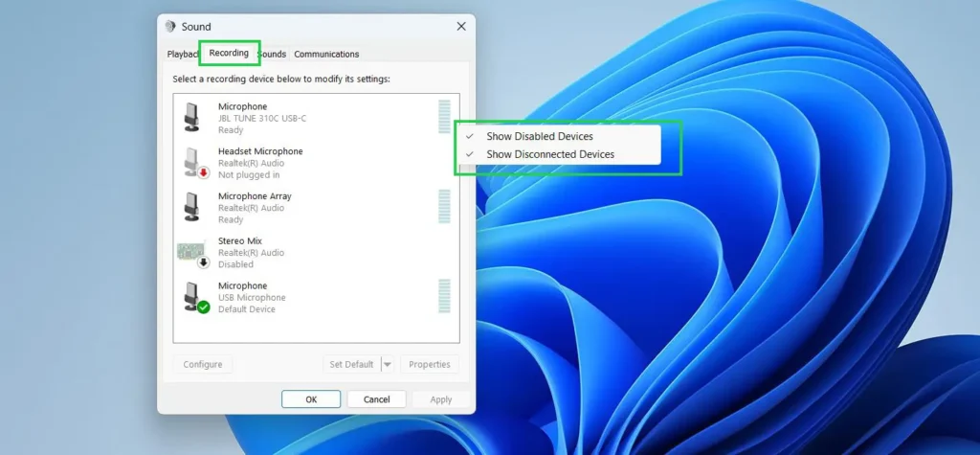Click the Microphone Array level meter
This screenshot has height=455, width=980.
444,207
